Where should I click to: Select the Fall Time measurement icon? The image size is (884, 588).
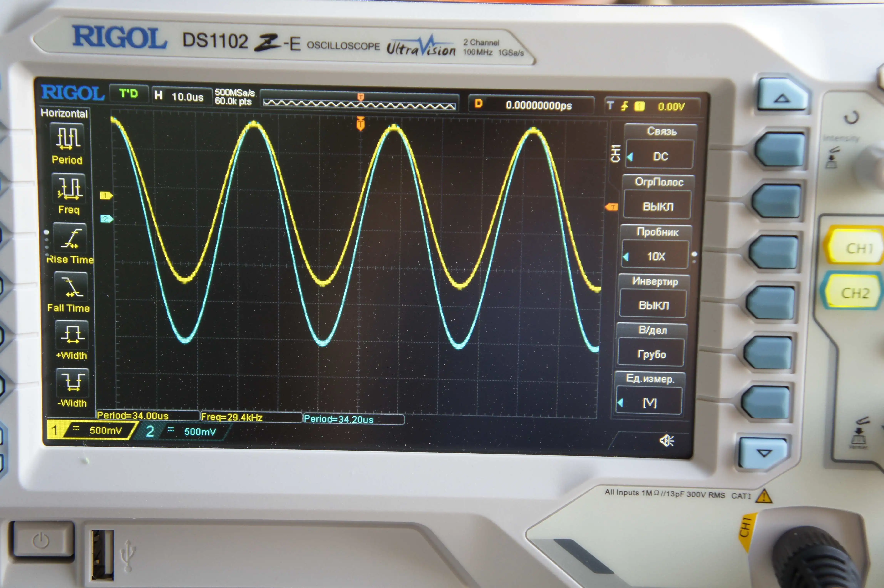71,287
